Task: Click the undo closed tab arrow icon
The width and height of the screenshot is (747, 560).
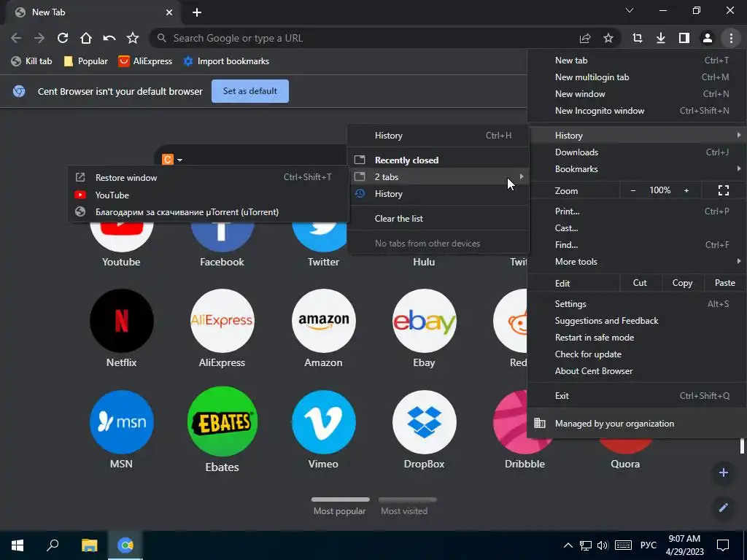Action: pos(109,38)
